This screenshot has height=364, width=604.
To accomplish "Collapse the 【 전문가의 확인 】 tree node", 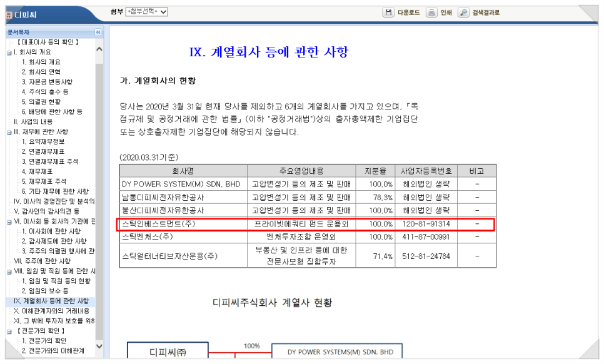I will pyautogui.click(x=9, y=331).
